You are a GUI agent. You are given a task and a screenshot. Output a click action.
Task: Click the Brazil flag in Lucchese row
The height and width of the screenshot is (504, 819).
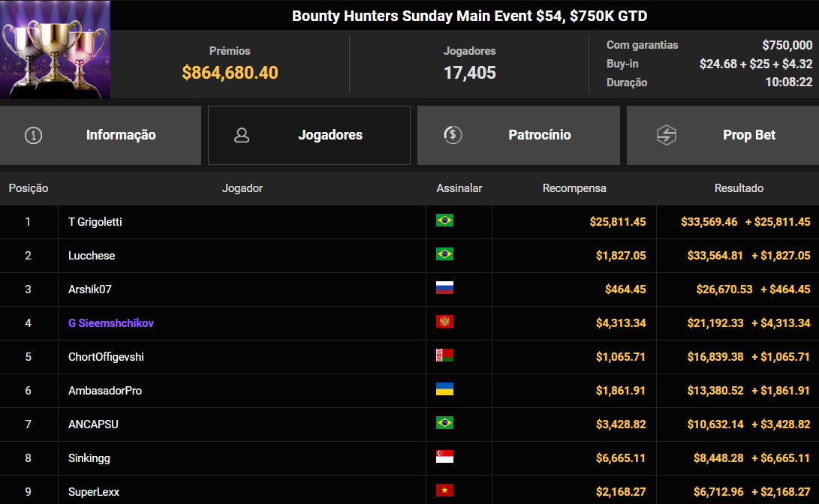pos(444,254)
